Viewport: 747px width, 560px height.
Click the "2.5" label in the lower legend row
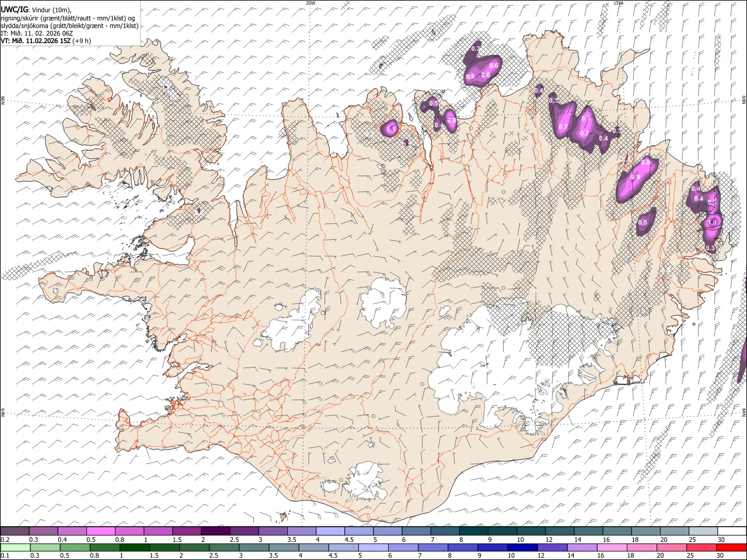214,555
